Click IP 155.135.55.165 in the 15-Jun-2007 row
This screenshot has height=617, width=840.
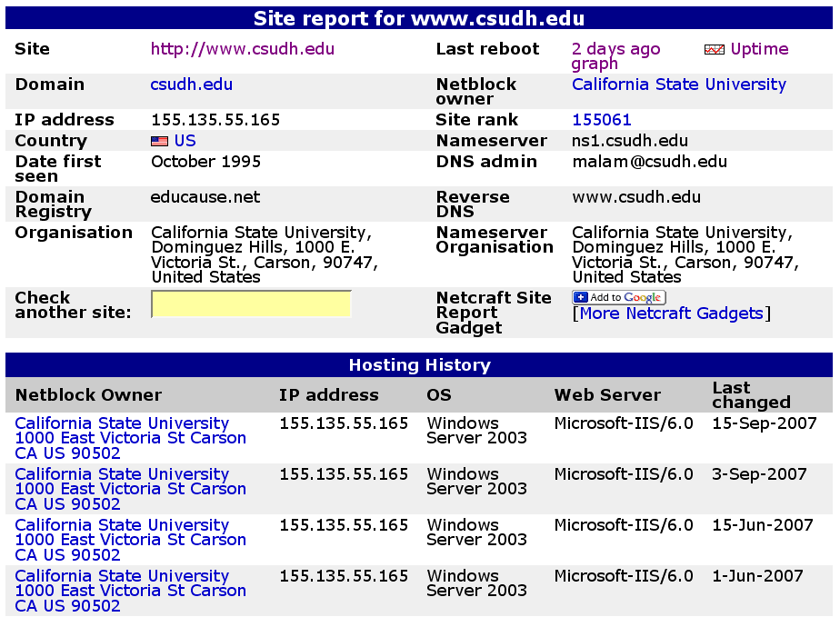344,525
